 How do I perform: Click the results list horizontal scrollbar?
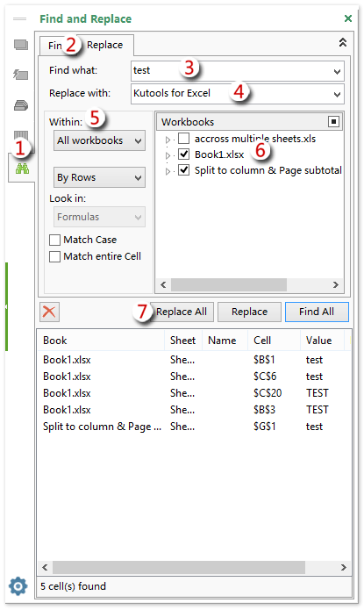(179, 567)
